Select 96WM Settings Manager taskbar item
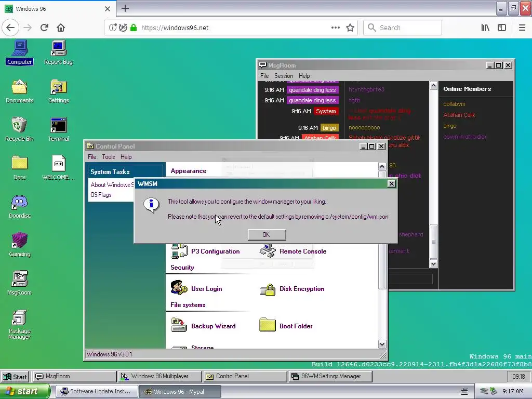Screen dimensions: 532x399 click(x=330, y=376)
